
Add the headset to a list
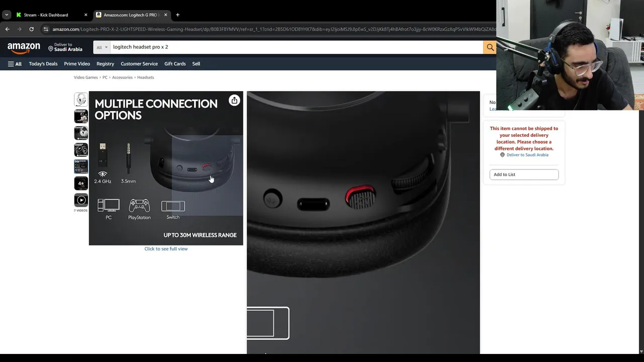524,174
